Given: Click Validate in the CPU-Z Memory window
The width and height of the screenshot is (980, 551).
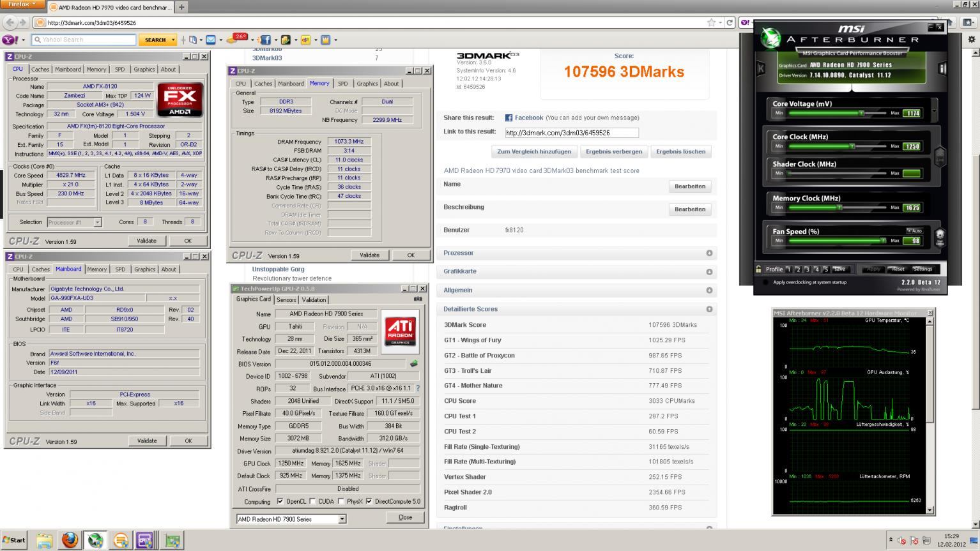Looking at the screenshot, I should [x=369, y=255].
